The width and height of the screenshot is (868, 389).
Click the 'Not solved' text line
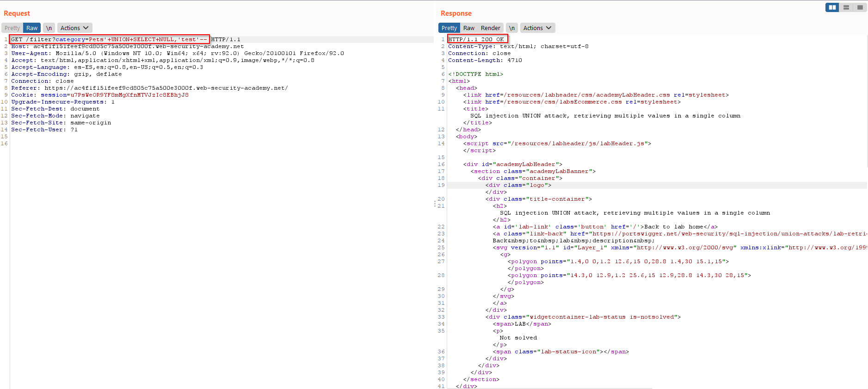pos(518,338)
